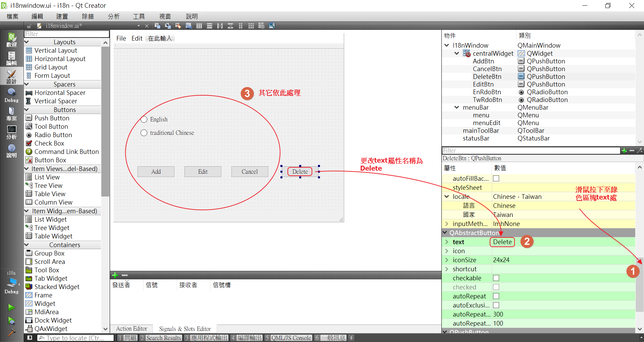Viewport: 644px width, 342px height.
Task: Open the Debug mode in the sidebar
Action: [x=11, y=95]
